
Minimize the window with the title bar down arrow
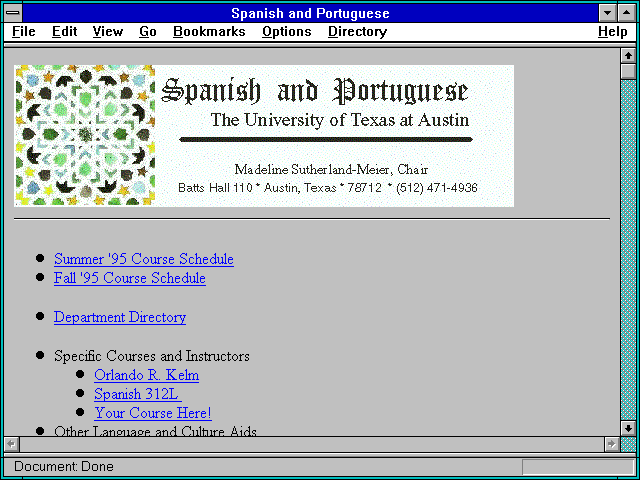pyautogui.click(x=607, y=13)
